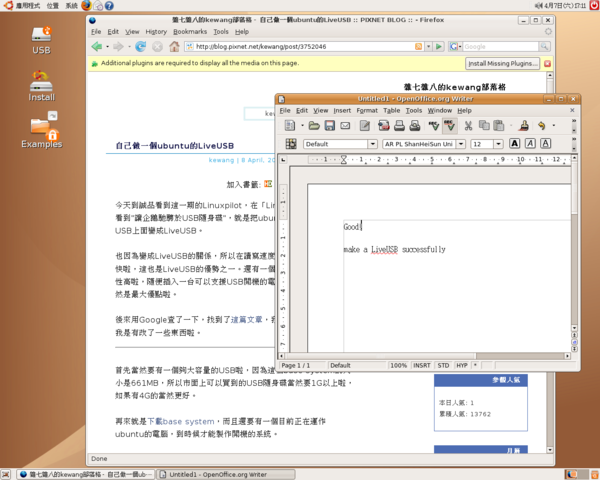
Task: Toggle Italic formatting button
Action: pos(530,144)
